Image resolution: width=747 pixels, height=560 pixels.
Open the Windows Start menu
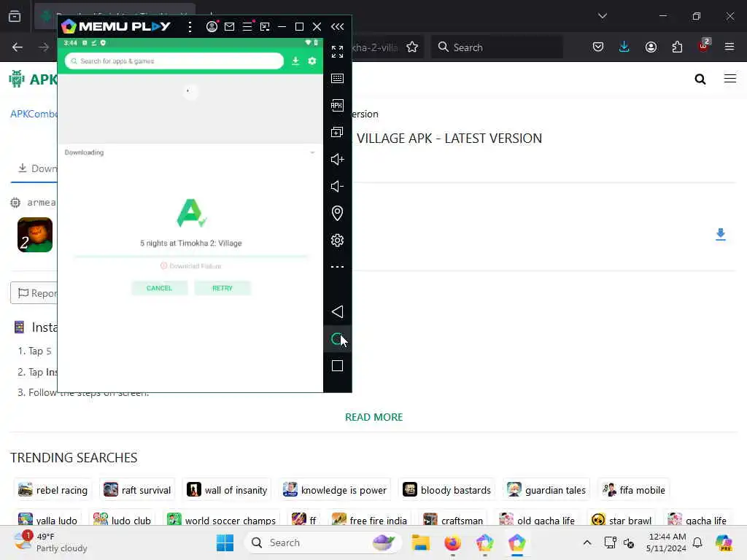tap(225, 542)
